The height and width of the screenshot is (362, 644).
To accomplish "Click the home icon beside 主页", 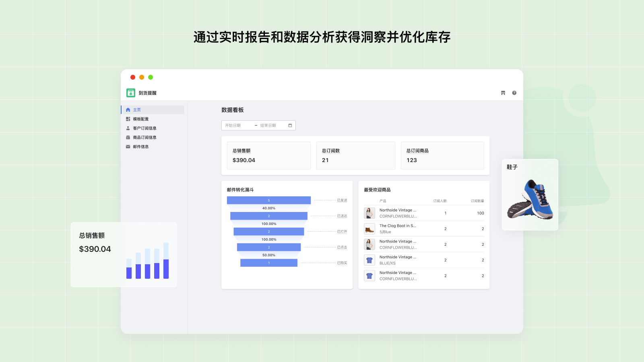I will [128, 110].
